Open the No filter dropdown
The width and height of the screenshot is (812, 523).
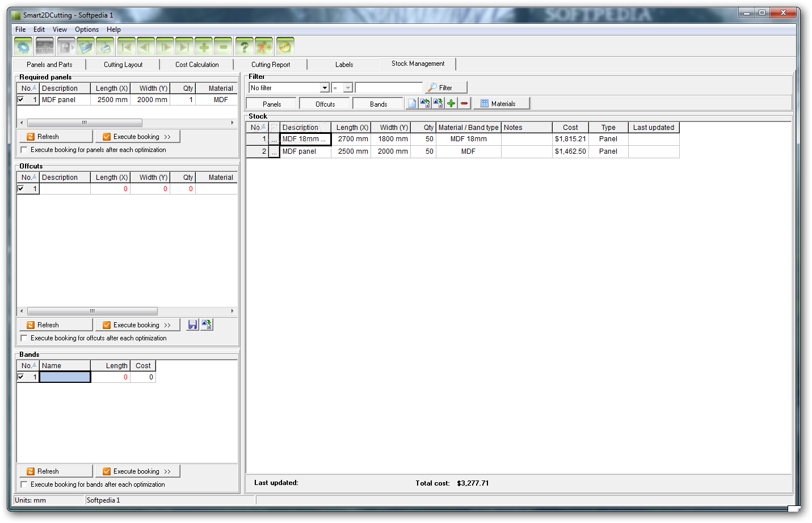325,88
